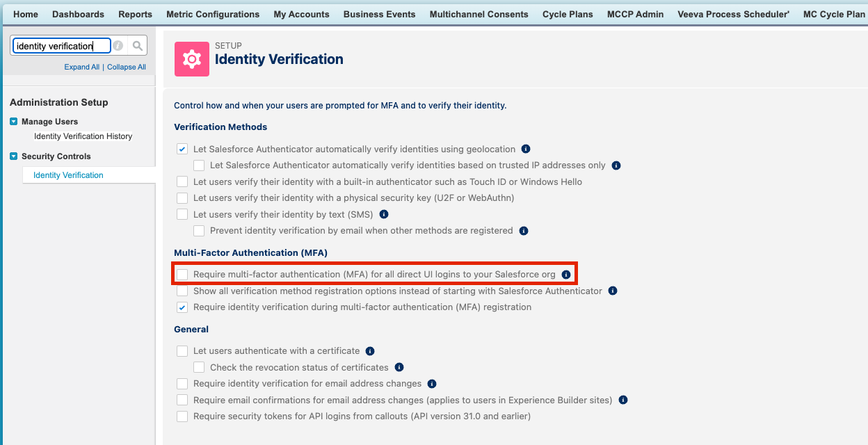Open Identity Verification History link
Screen dimensions: 868x445
pyautogui.click(x=83, y=136)
